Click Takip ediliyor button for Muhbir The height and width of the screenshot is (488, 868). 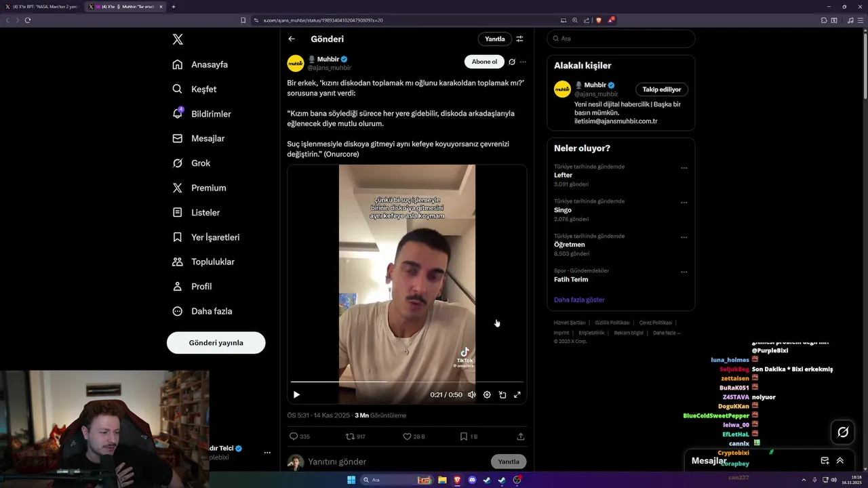click(662, 89)
